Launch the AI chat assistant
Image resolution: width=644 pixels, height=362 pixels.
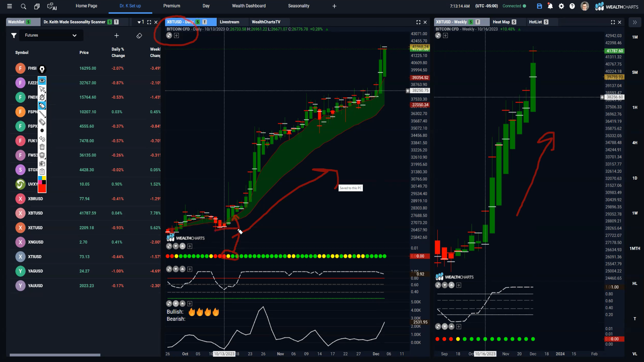(x=52, y=6)
